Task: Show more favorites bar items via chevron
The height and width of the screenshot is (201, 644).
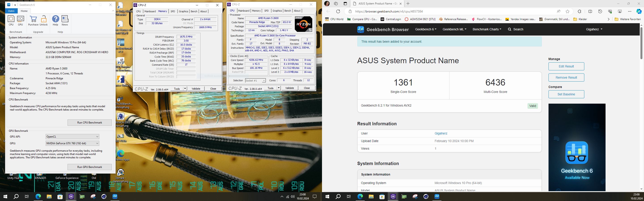Action: pos(608,19)
